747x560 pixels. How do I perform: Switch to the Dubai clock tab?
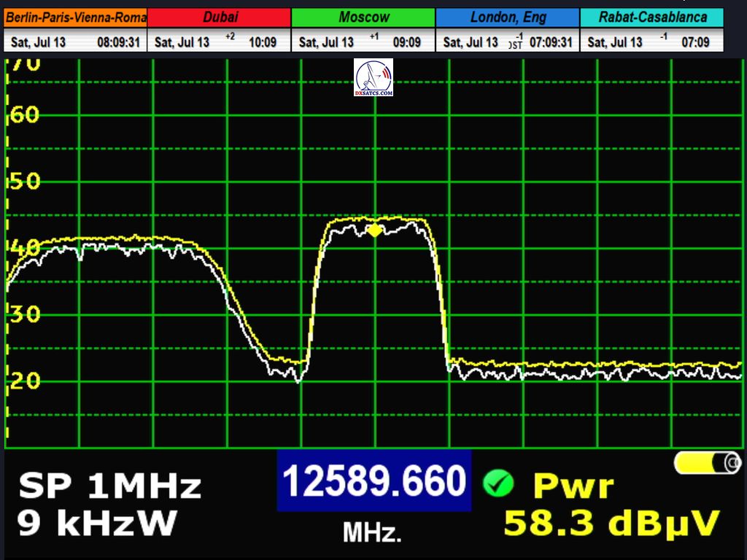pos(220,17)
